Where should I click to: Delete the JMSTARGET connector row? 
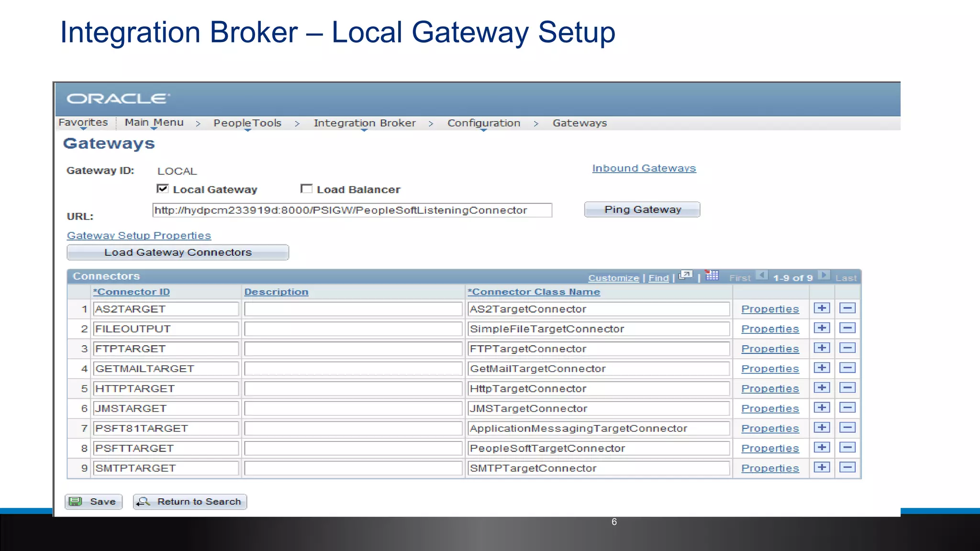pyautogui.click(x=847, y=408)
